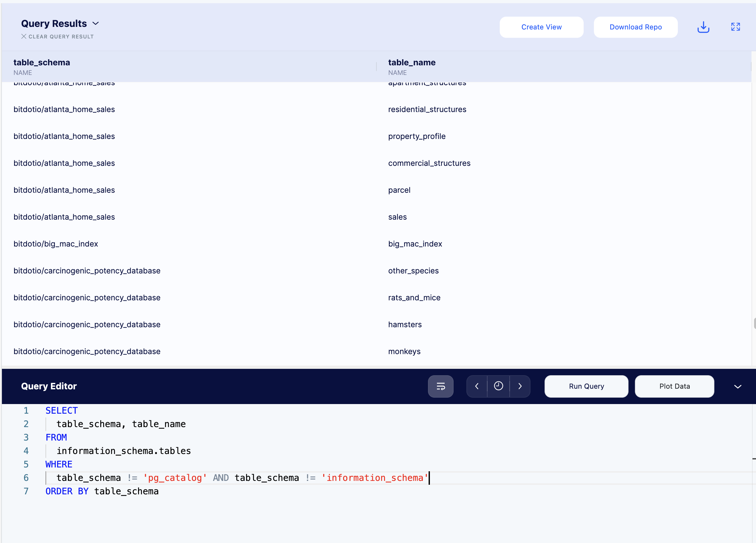
Task: Click the download results icon
Action: (703, 27)
